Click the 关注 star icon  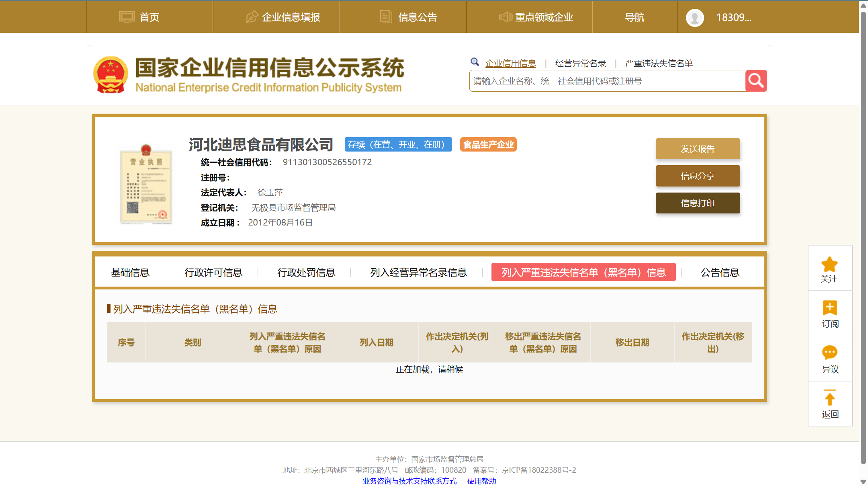pos(829,265)
